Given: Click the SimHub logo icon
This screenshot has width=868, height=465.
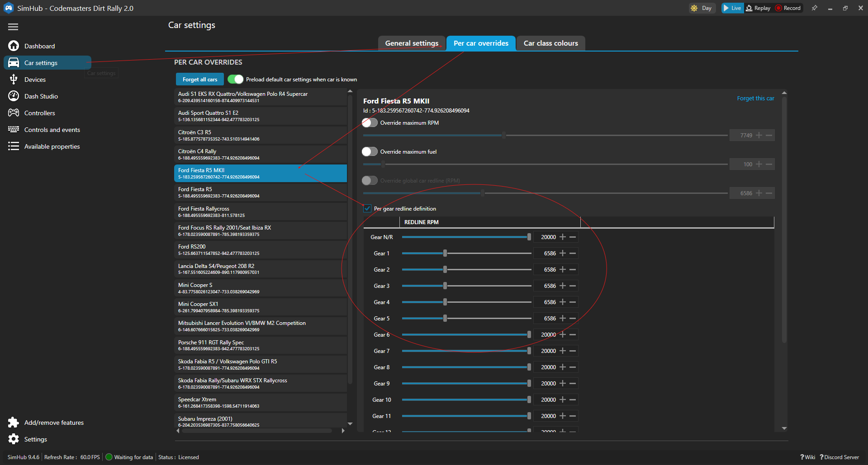Looking at the screenshot, I should point(9,8).
